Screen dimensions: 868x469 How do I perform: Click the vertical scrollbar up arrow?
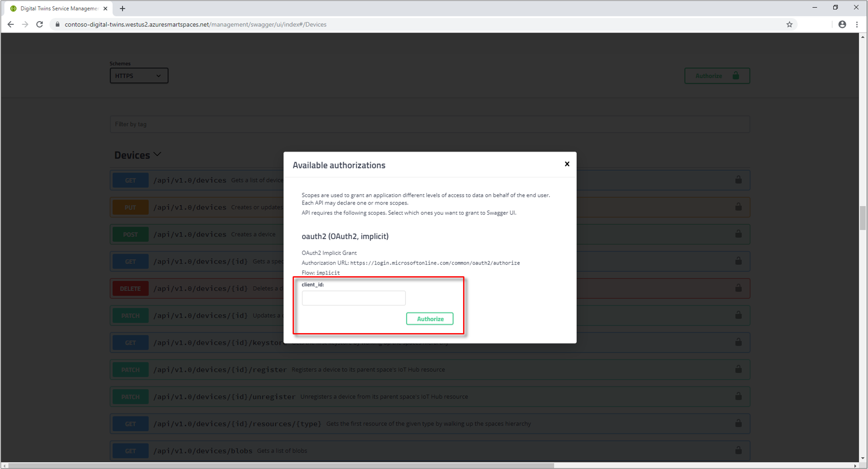click(863, 37)
